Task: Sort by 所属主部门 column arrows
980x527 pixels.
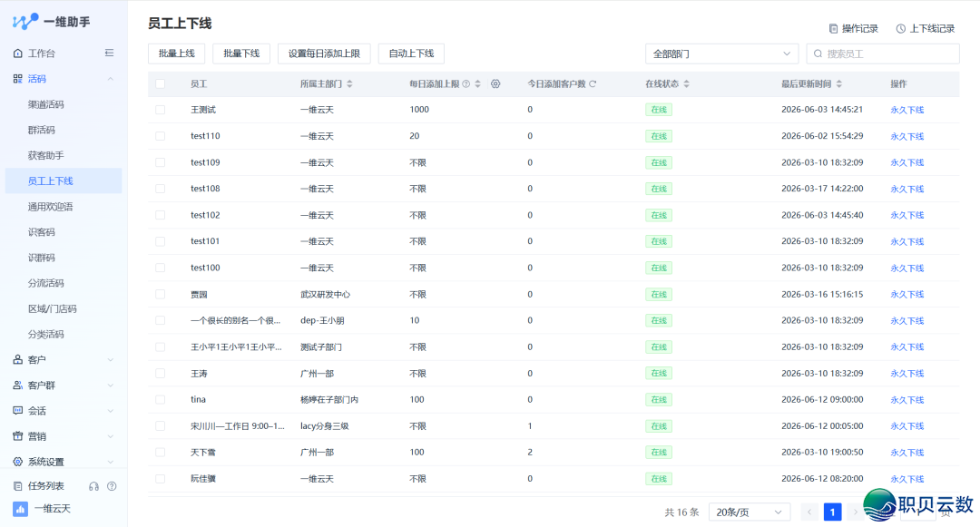Action: tap(349, 83)
